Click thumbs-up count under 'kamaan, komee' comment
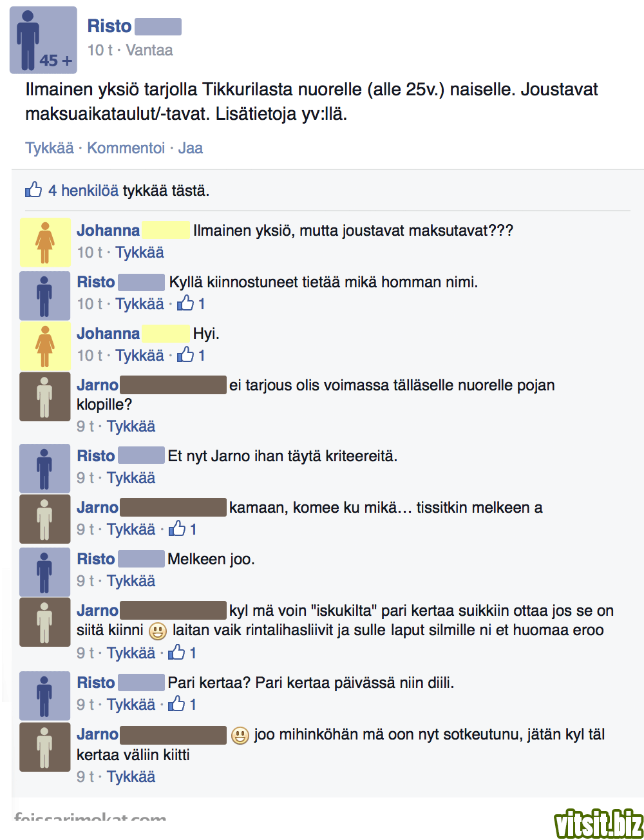644x840 pixels. coord(183,530)
